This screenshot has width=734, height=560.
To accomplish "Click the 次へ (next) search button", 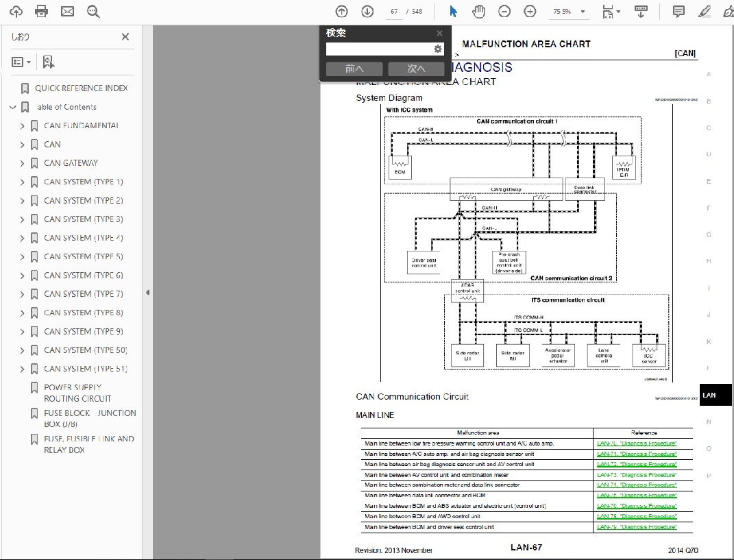I will 416,69.
